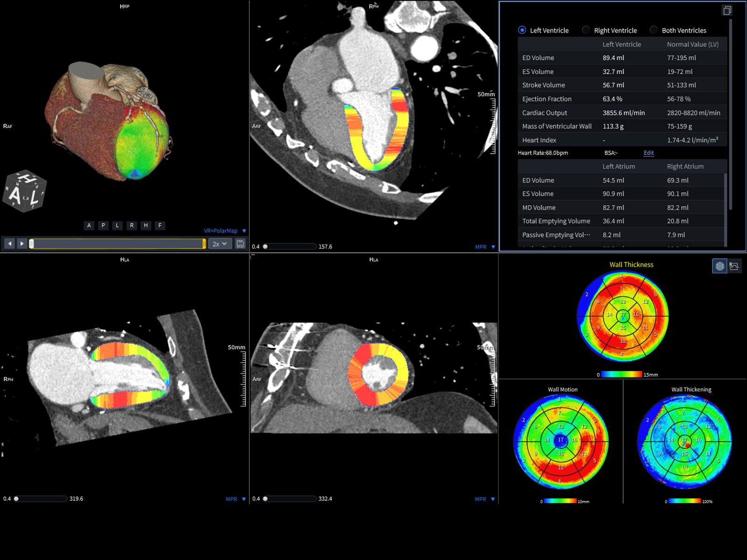This screenshot has width=747, height=560.
Task: Set the view to Head using the H button
Action: coord(146,225)
